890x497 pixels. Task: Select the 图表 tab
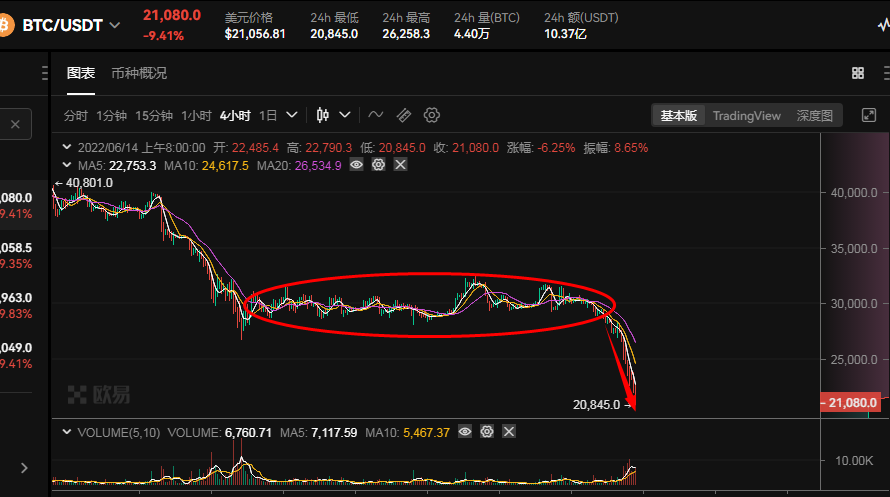point(81,73)
